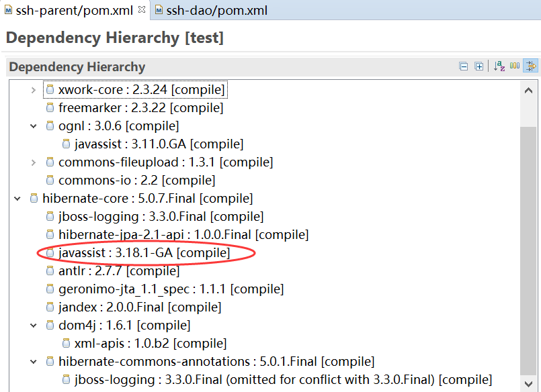Click the jar icon of geronimo-jta_1.1_spec

coord(50,289)
